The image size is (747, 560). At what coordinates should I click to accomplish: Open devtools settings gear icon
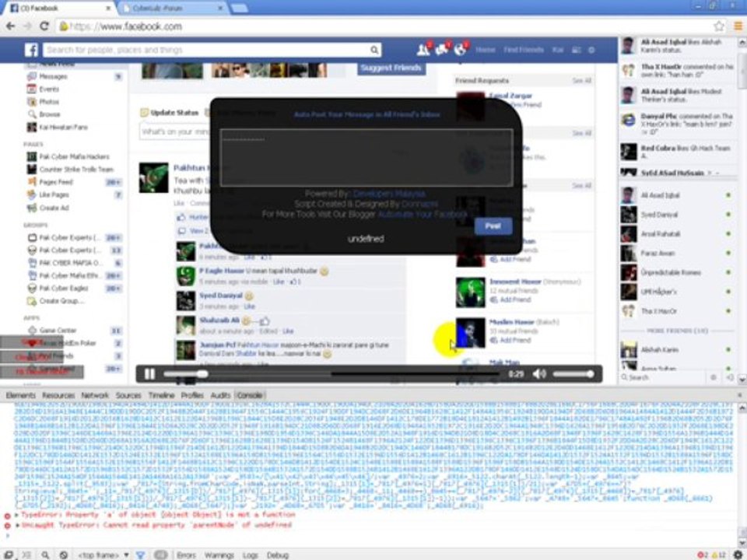739,555
